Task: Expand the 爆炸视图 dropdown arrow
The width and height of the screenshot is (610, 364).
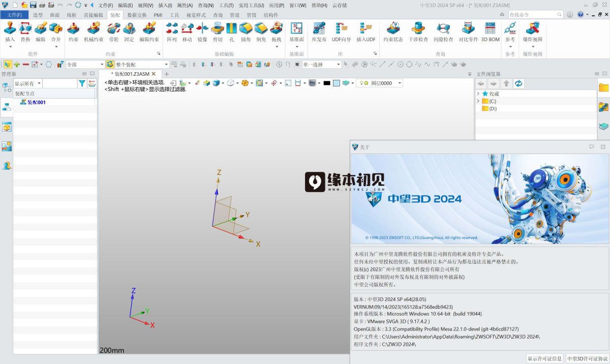Action: 533,47
